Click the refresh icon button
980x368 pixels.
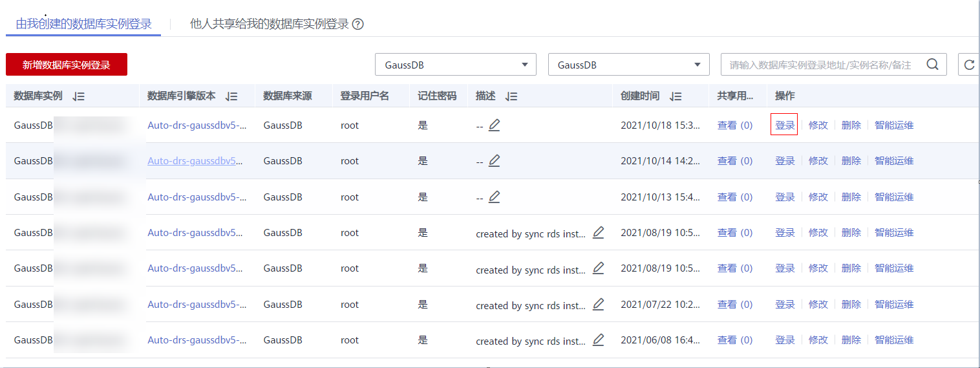tap(968, 65)
